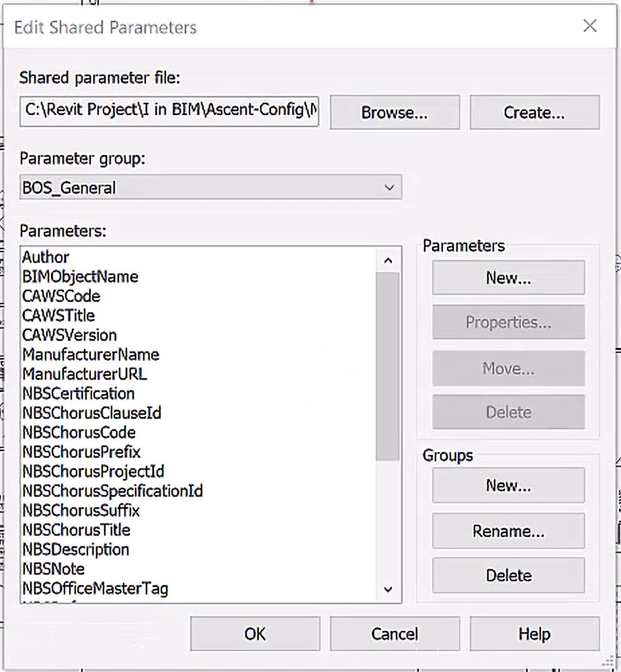Click the Create button for a new file
The image size is (621, 672).
(x=534, y=112)
